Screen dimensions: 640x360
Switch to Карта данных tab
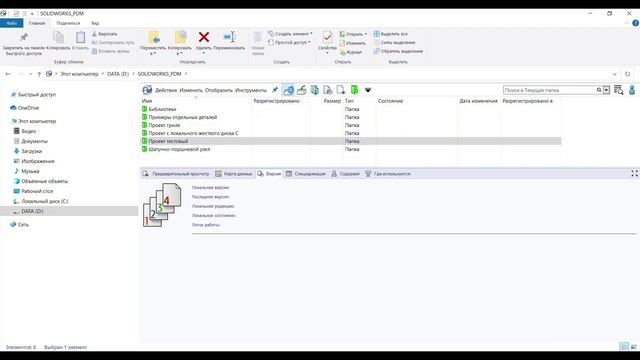(234, 174)
